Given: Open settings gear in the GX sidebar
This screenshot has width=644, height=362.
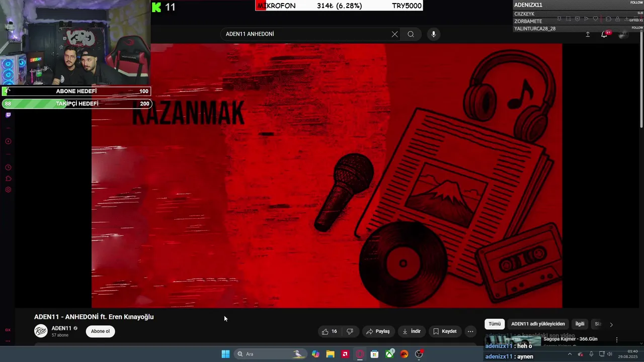Looking at the screenshot, I should pos(8,190).
